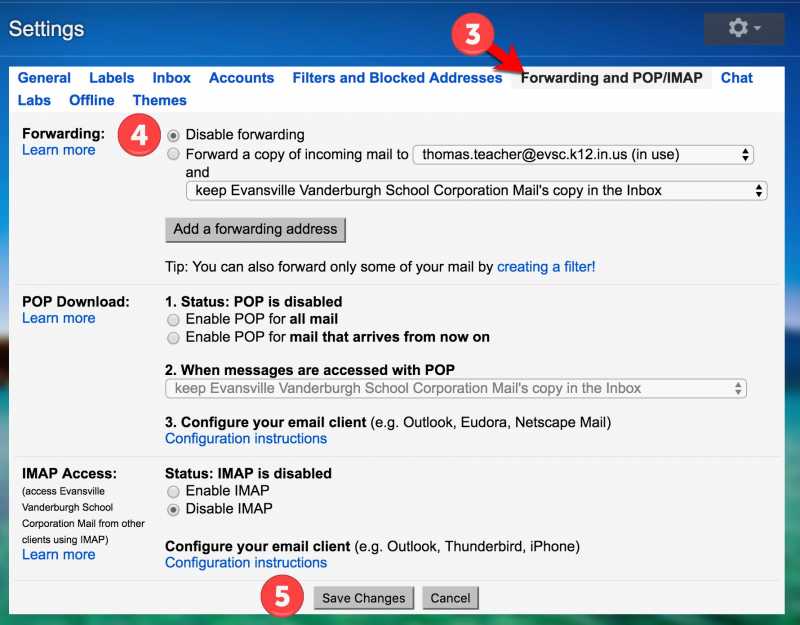Select the Enable IMAP option
The height and width of the screenshot is (625, 800).
point(174,492)
